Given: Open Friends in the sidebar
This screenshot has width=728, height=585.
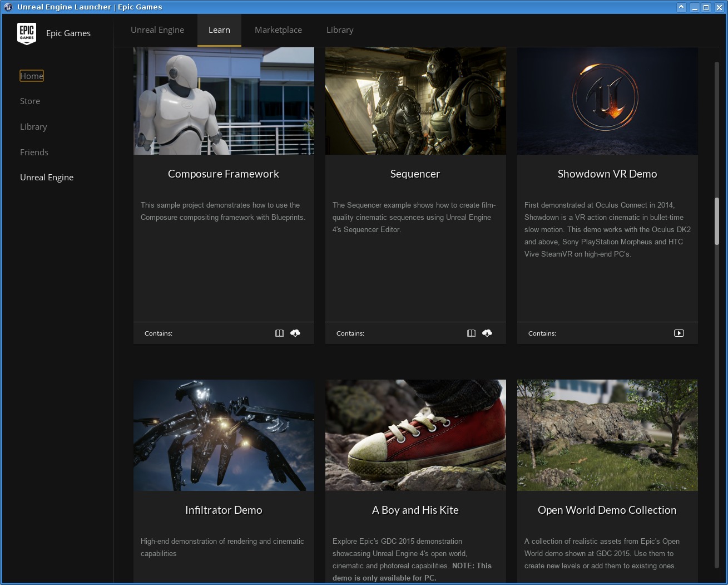Looking at the screenshot, I should coord(34,153).
